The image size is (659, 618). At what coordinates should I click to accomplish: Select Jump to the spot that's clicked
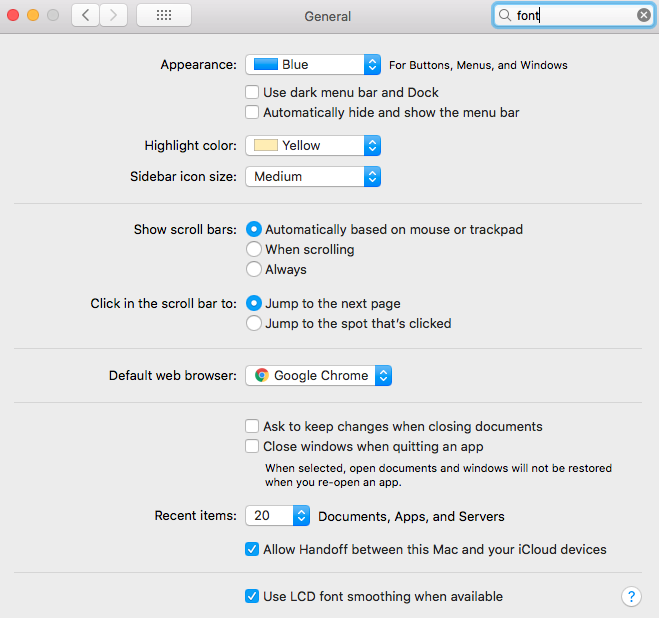(x=254, y=323)
